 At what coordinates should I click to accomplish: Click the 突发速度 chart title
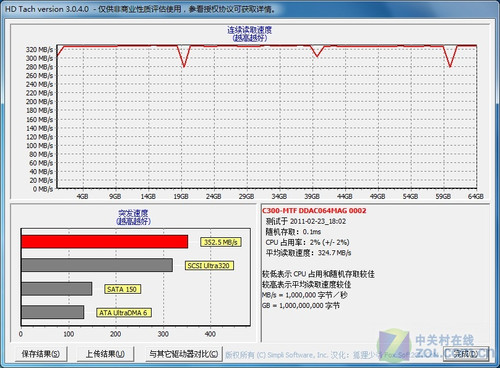[x=133, y=213]
